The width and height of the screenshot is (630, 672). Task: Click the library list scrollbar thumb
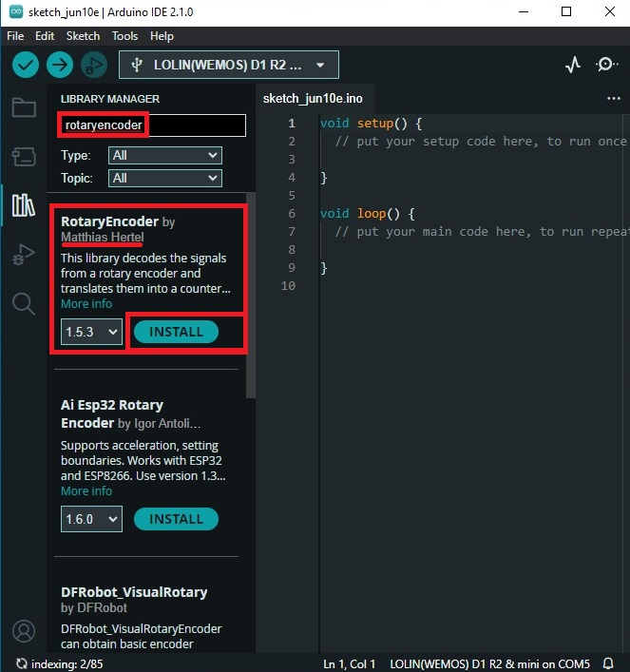(251, 296)
